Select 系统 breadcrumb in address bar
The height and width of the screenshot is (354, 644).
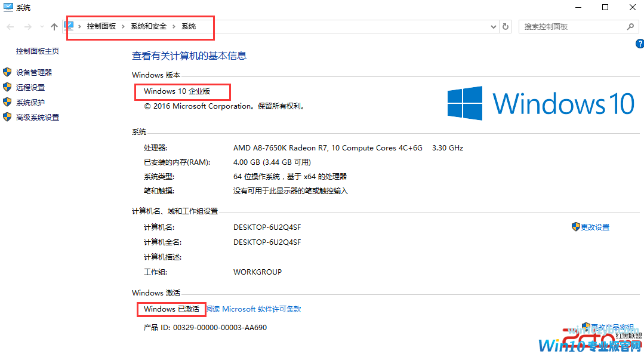pyautogui.click(x=189, y=26)
